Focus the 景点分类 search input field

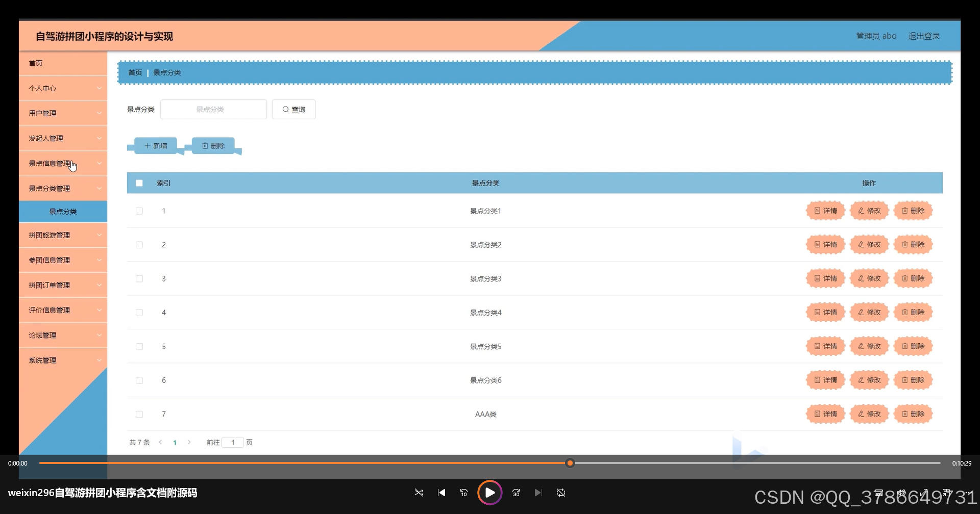[213, 109]
